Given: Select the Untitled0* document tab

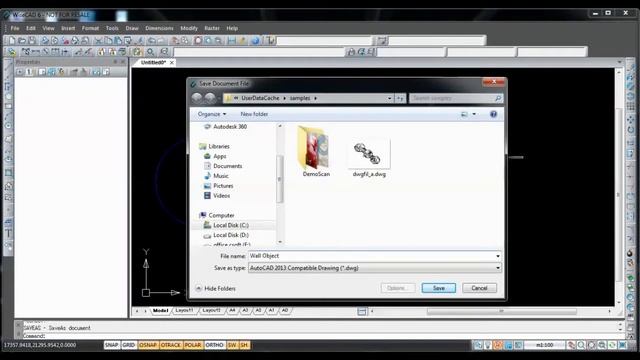Looking at the screenshot, I should [x=153, y=62].
